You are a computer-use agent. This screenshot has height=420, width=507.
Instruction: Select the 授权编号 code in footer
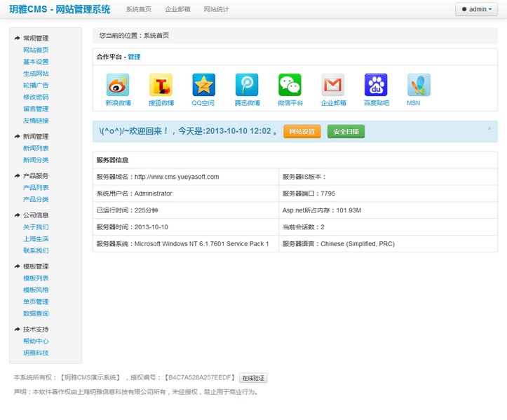[200, 377]
